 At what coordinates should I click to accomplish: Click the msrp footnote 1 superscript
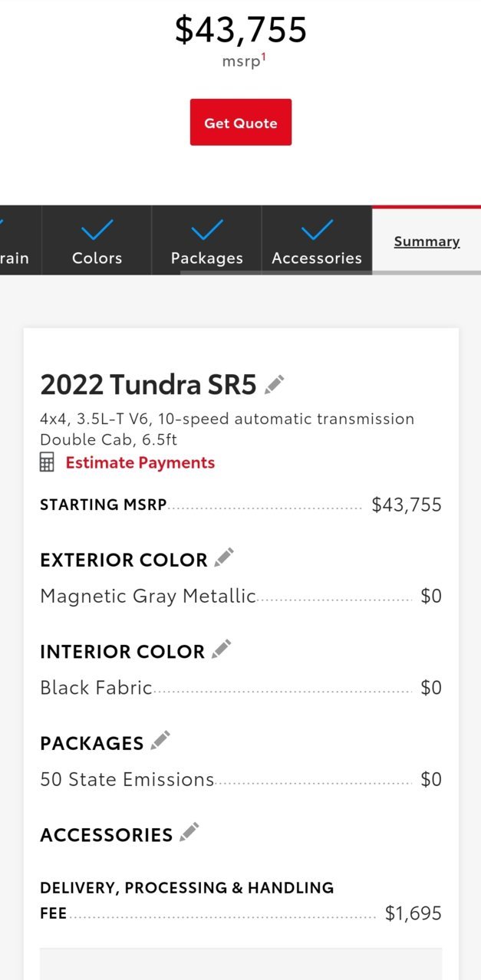264,57
